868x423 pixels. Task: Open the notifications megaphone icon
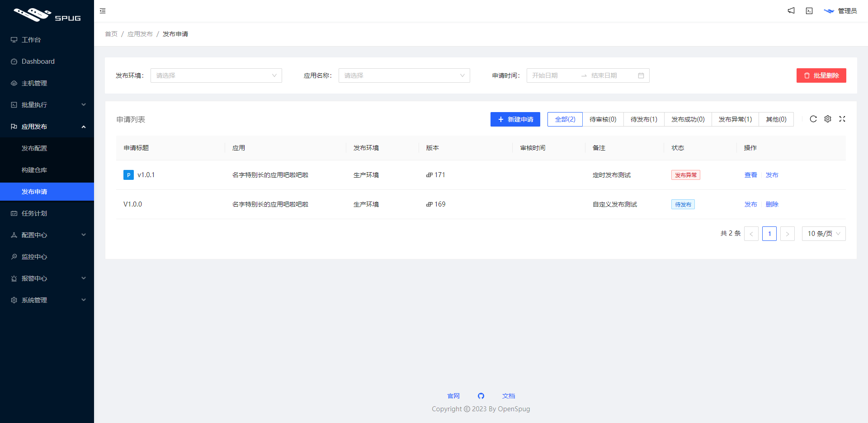pos(791,10)
